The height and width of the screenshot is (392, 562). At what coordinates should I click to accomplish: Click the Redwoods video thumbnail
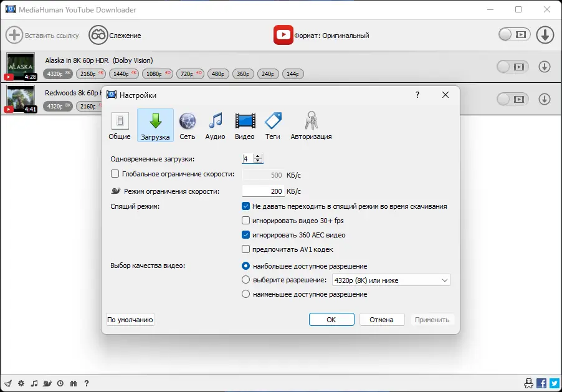tap(21, 98)
